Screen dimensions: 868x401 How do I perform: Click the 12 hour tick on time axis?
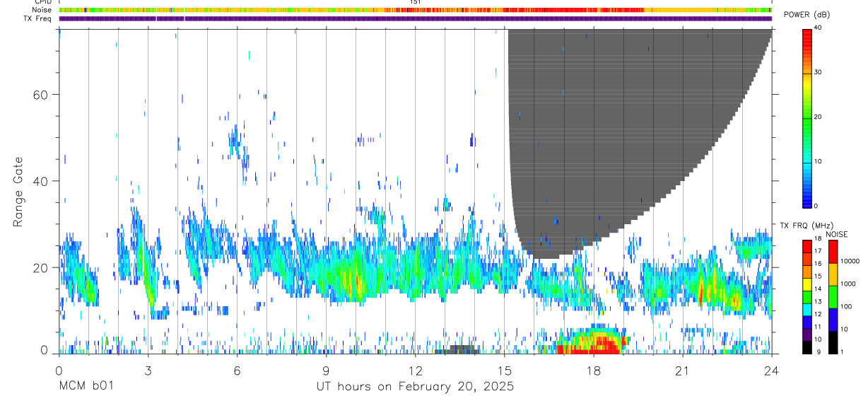pyautogui.click(x=415, y=371)
